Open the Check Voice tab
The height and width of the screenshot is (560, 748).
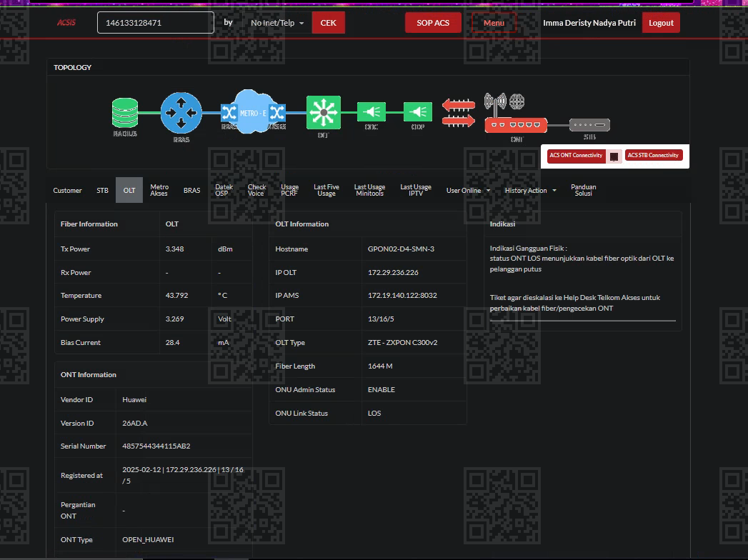click(x=256, y=190)
